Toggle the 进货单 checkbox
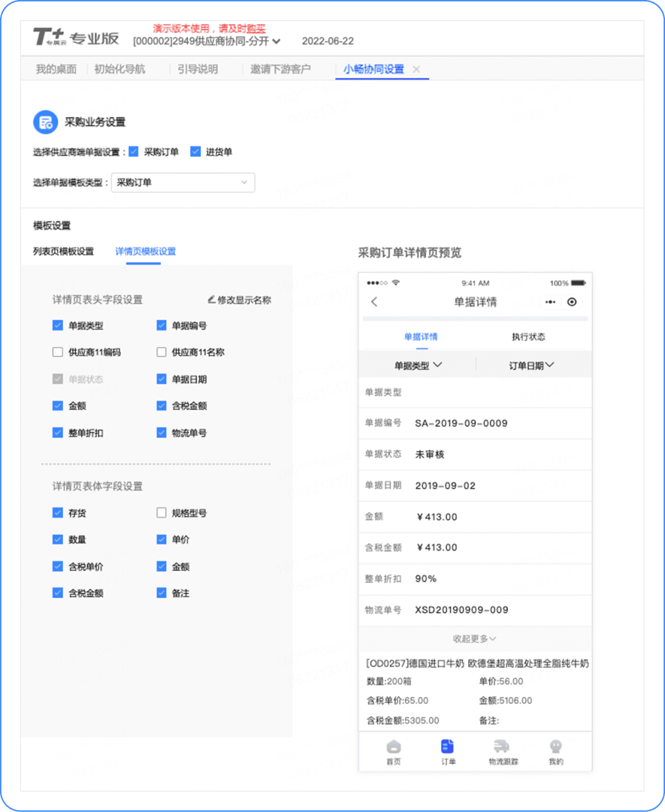Viewport: 665px width, 812px height. click(x=196, y=151)
